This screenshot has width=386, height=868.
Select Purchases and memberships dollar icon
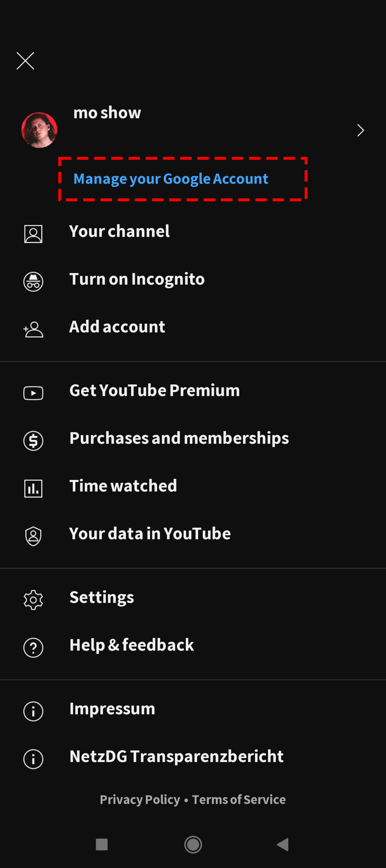point(33,441)
